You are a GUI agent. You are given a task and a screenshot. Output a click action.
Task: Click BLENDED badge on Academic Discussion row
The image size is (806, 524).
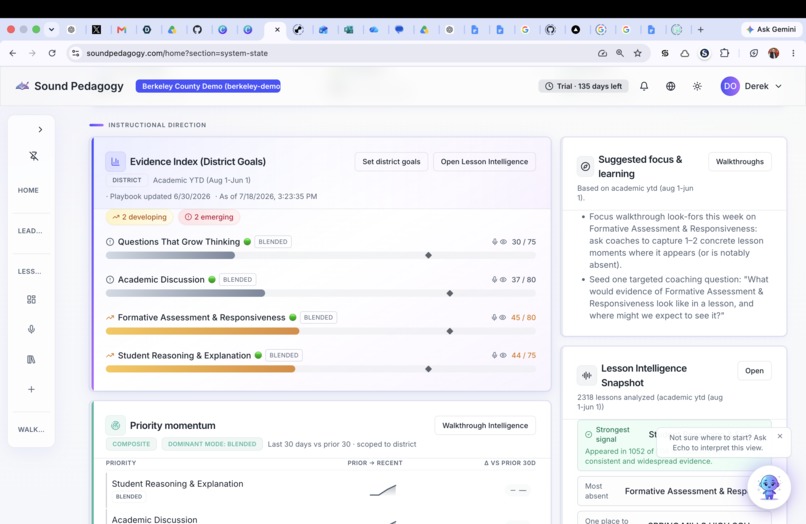click(x=237, y=280)
